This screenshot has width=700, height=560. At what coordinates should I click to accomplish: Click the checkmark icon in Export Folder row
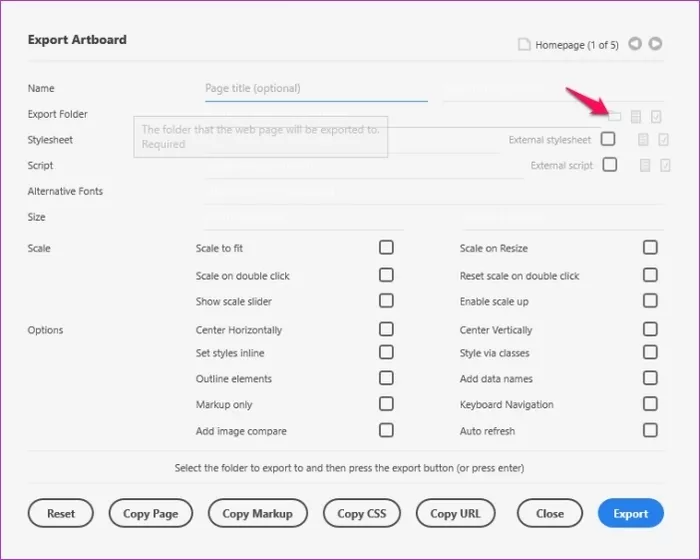656,116
